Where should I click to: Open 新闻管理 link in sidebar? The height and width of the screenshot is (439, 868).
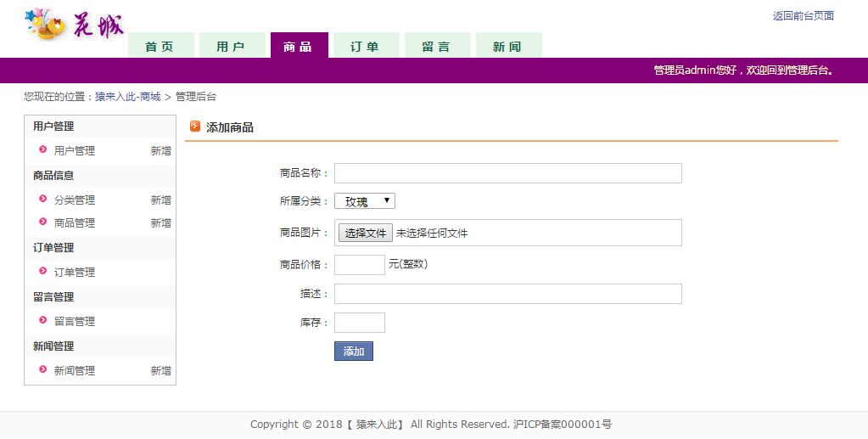click(x=74, y=371)
